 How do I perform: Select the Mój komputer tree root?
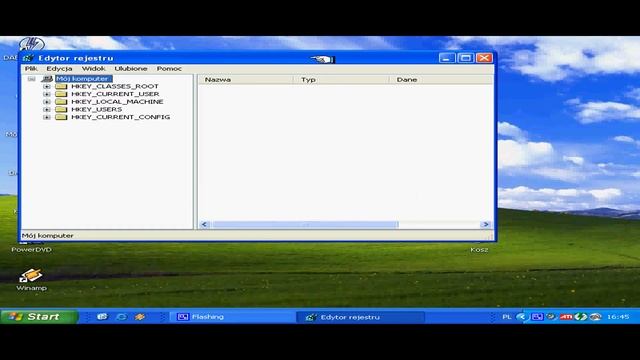coord(83,78)
